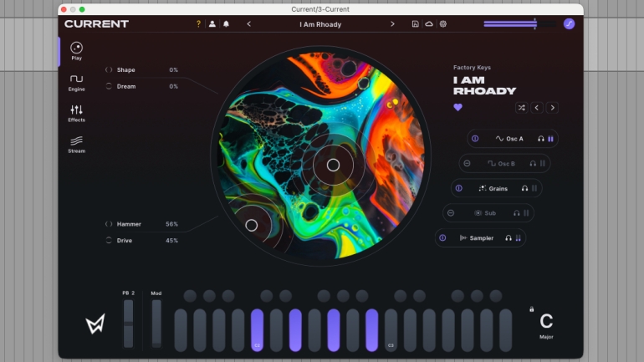This screenshot has height=362, width=644.
Task: Shuffle to a random preset
Action: [521, 108]
